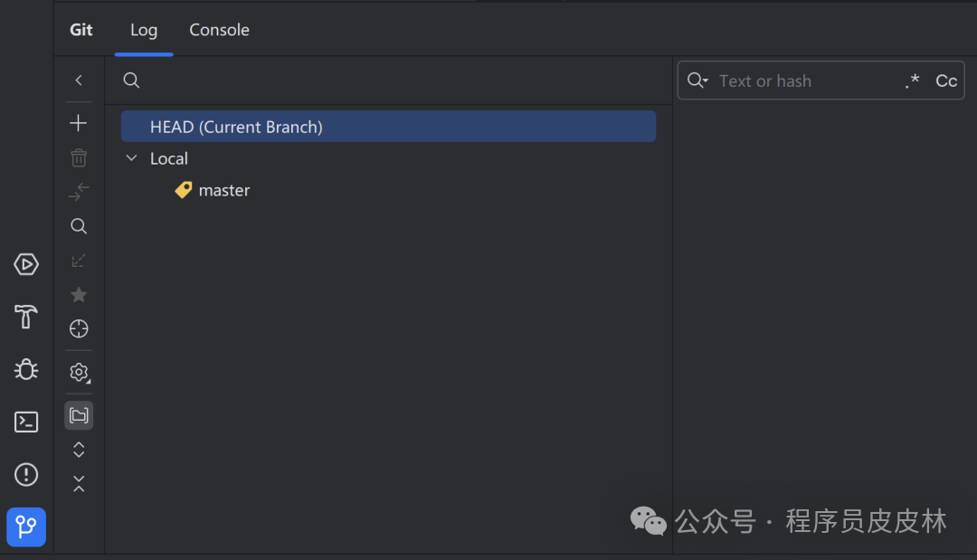Screen dimensions: 977x560
Task: Collapse the Local branches group
Action: click(x=131, y=158)
